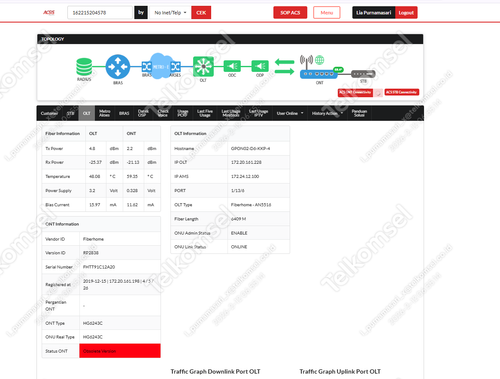This screenshot has height=379, width=500.
Task: Click the Traffic Graph Uplink Port OLT heading
Action: [340, 371]
